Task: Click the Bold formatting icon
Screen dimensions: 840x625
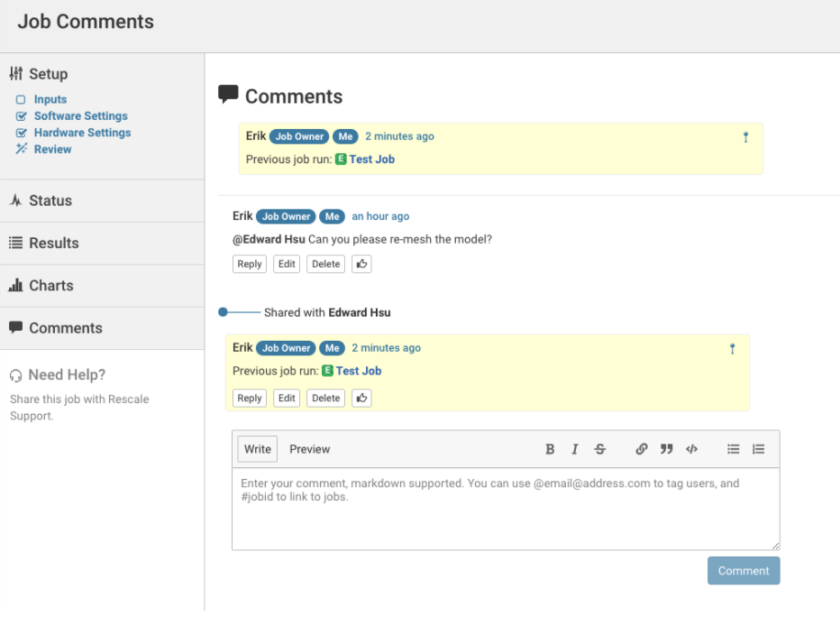Action: coord(550,449)
